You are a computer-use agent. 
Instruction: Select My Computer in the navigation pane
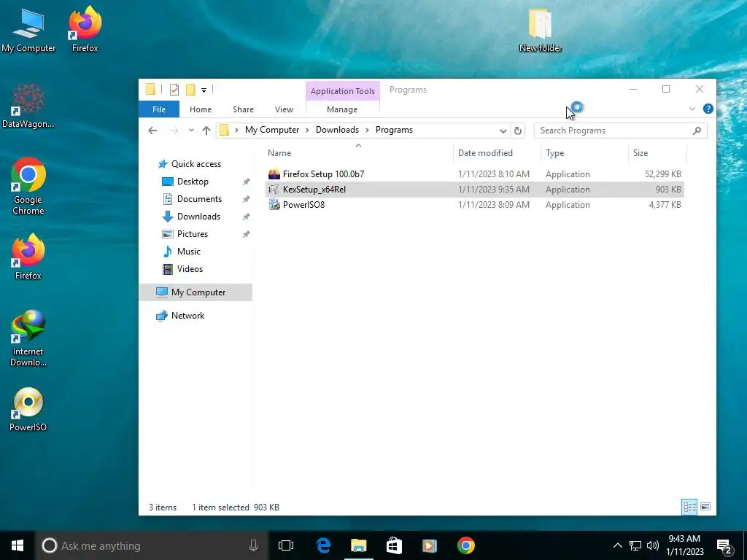click(x=196, y=292)
